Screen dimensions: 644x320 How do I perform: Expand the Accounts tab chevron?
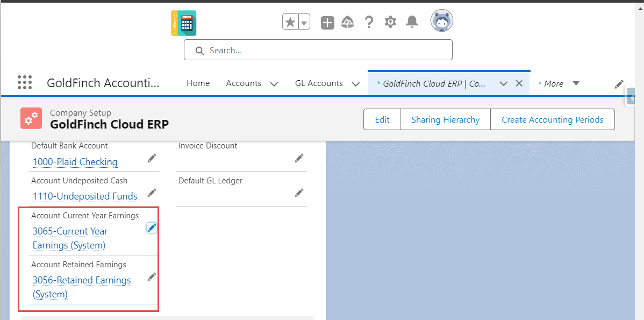[274, 84]
